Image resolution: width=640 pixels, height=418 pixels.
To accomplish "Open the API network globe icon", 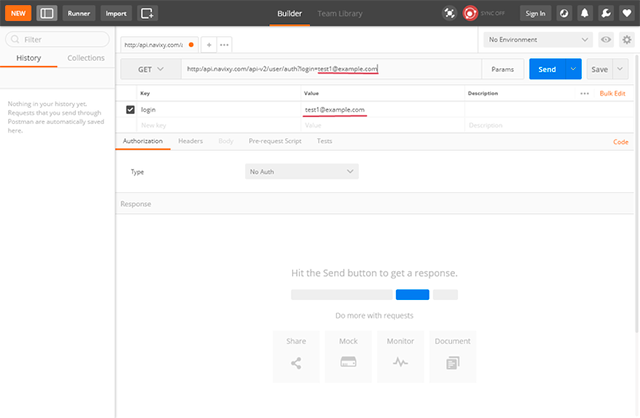I will 564,13.
